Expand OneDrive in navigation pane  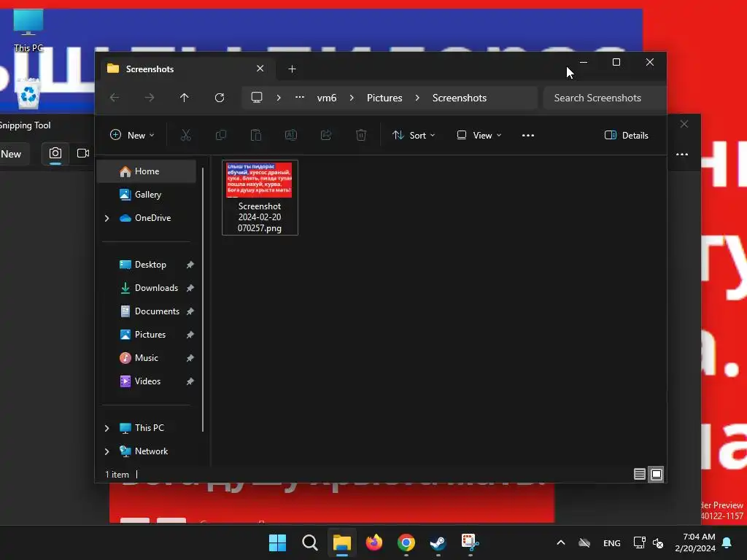coord(107,218)
